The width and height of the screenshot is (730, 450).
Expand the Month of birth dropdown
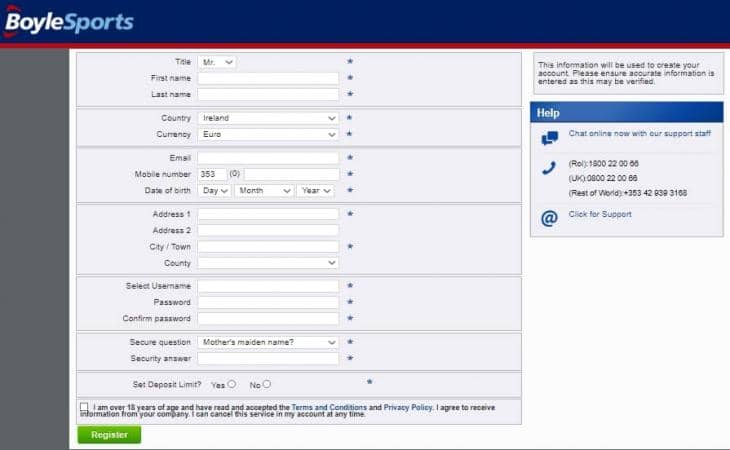pos(264,190)
